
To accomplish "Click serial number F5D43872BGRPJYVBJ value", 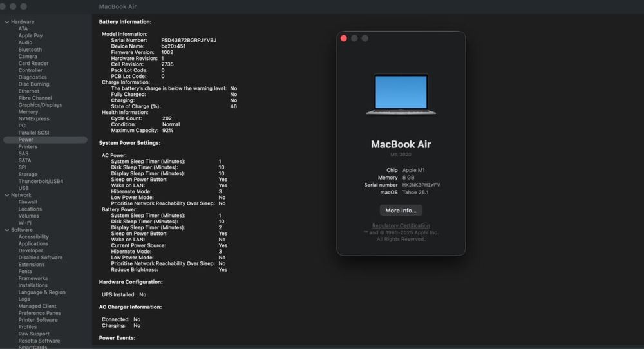I will click(189, 40).
